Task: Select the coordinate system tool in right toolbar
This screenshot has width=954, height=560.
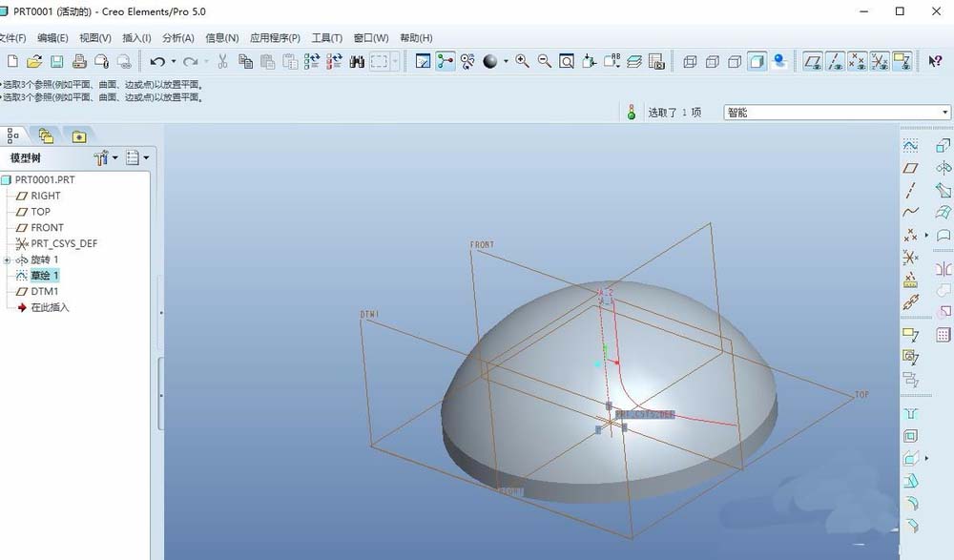Action: 910,258
